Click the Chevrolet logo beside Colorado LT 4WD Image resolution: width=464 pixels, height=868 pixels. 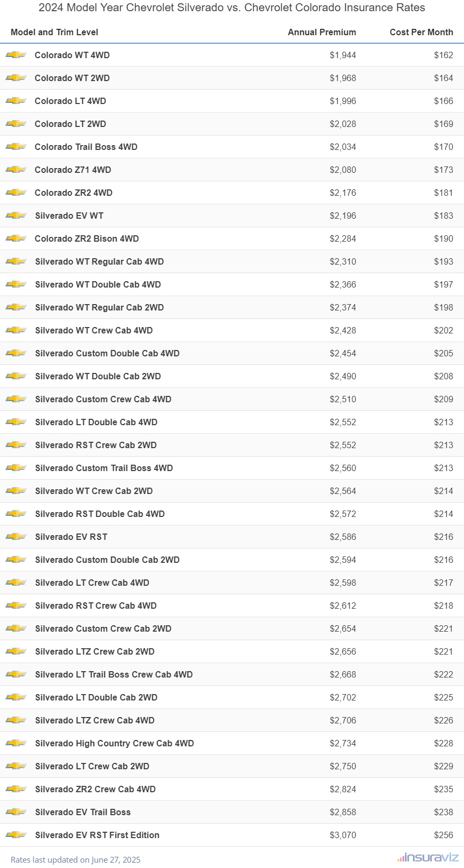click(x=16, y=101)
